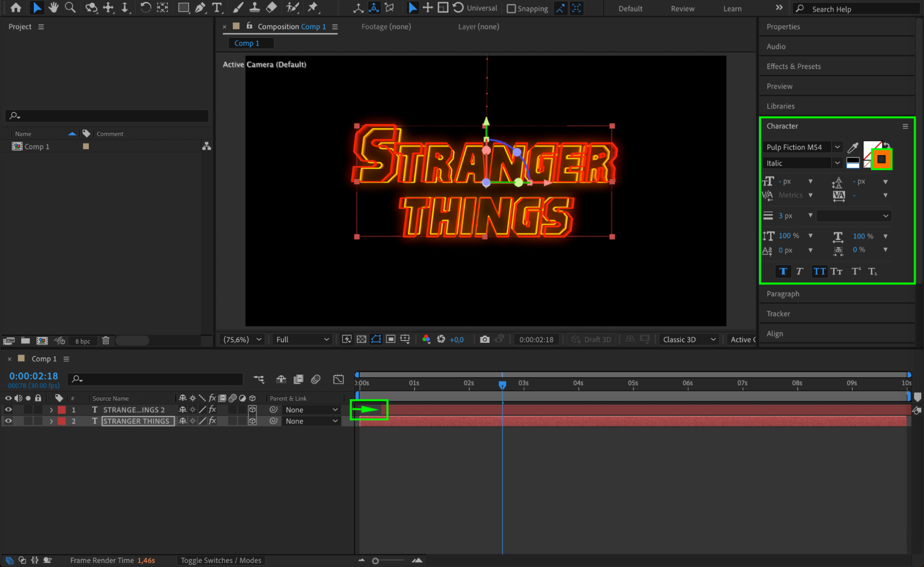The width and height of the screenshot is (924, 567).
Task: Open the Full resolution dropdown
Action: point(303,340)
